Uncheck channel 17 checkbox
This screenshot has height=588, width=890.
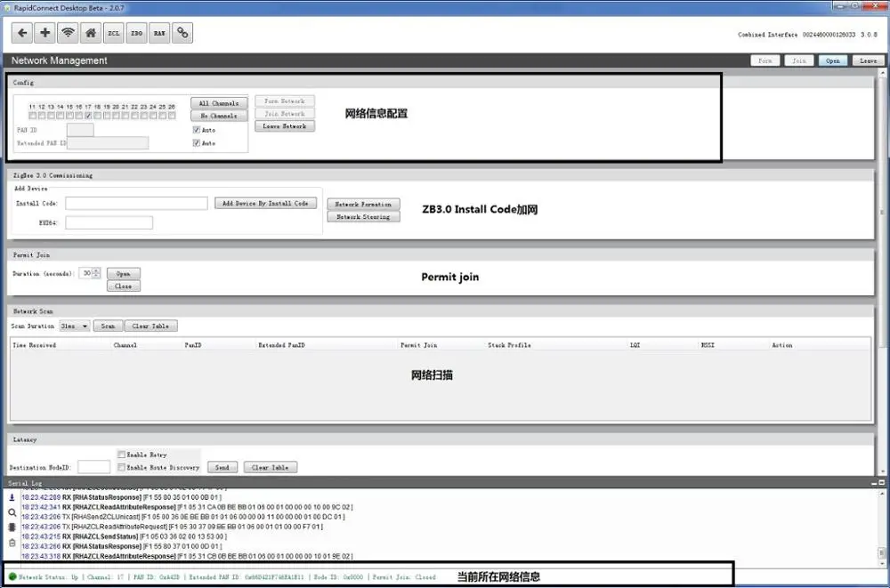(x=88, y=116)
